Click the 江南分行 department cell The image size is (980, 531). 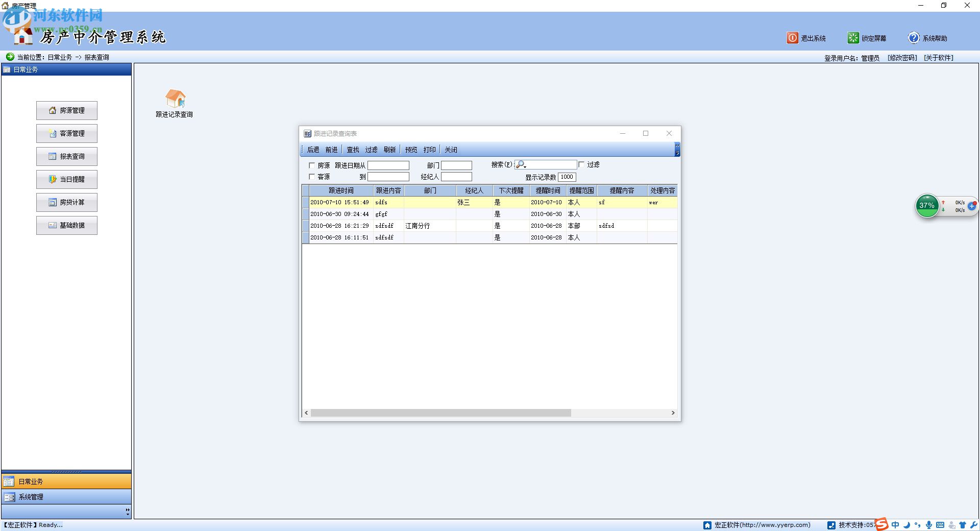(x=430, y=226)
